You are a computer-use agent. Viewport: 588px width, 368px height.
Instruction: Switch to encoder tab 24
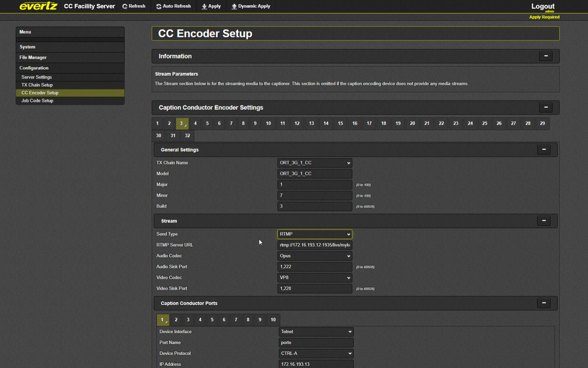(x=470, y=123)
